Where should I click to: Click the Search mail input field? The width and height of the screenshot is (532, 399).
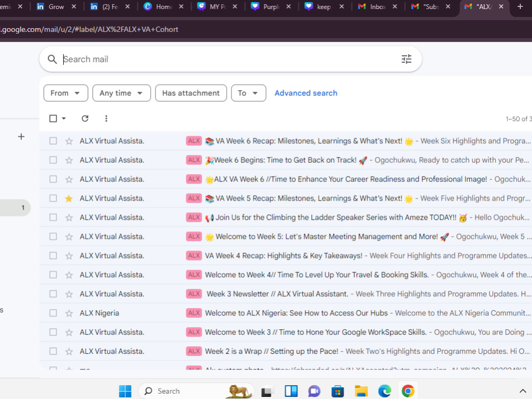pos(231,60)
